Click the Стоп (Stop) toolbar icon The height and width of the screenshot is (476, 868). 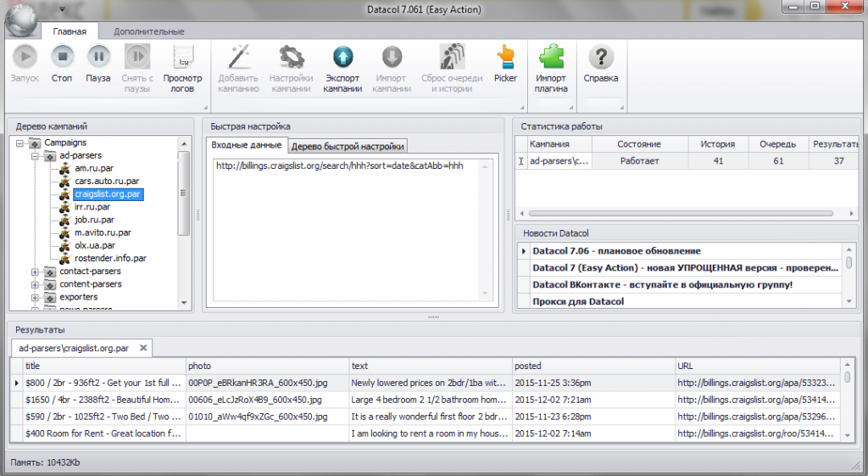[x=62, y=58]
